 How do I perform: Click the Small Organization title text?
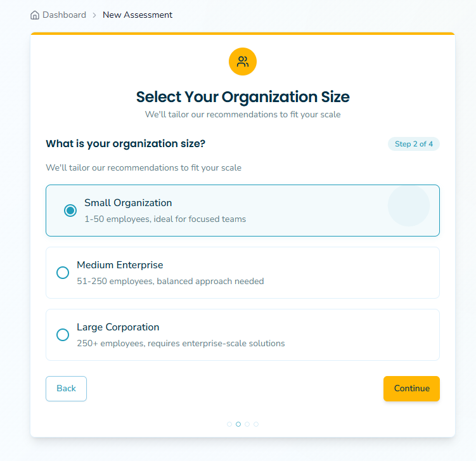point(128,203)
